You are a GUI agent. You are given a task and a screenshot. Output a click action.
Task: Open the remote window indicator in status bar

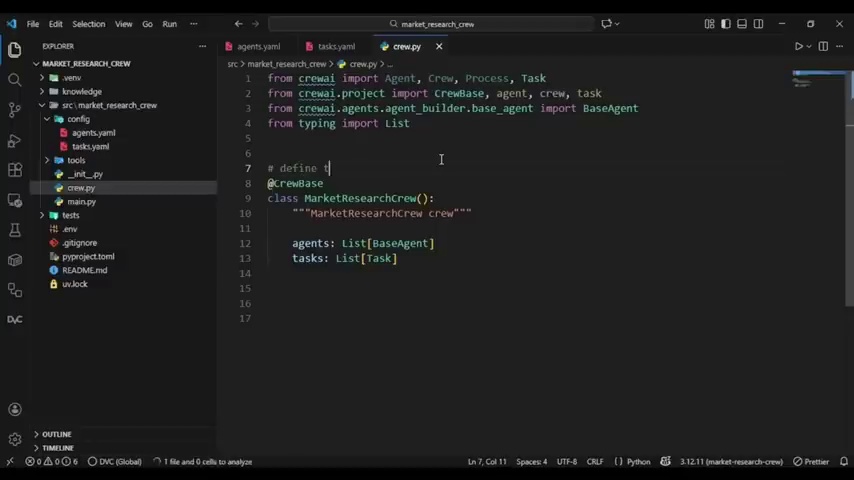tap(10, 461)
